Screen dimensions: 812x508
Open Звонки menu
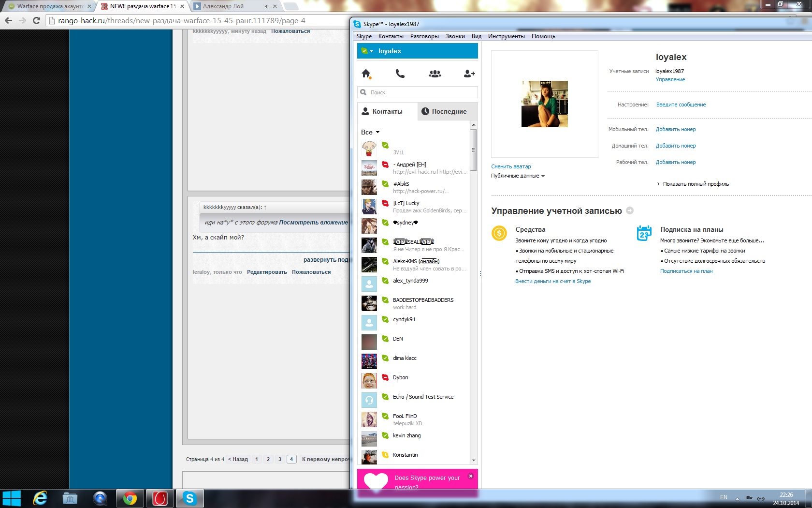[455, 36]
